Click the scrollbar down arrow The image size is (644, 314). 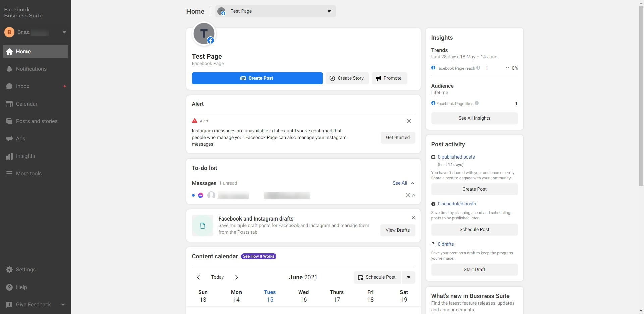641,311
